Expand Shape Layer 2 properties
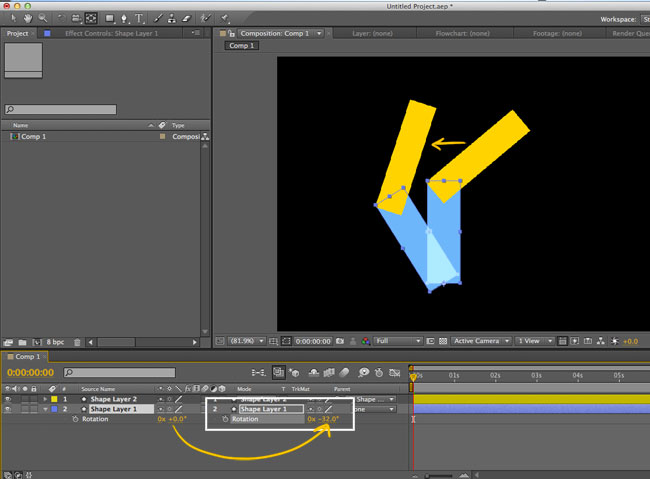650x479 pixels. pos(45,399)
